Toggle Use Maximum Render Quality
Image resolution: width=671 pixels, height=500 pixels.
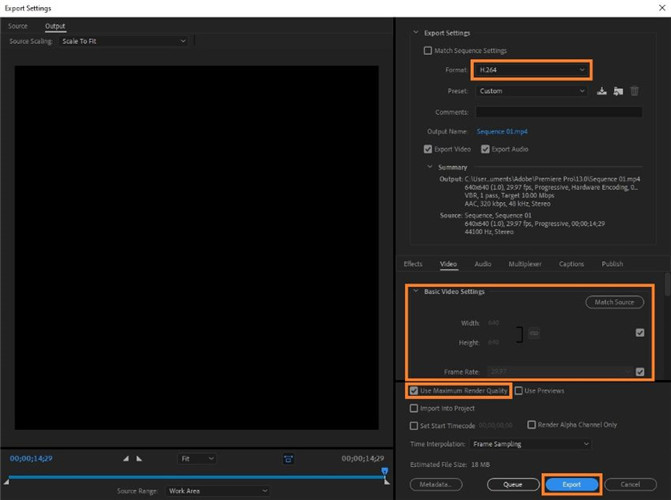(x=414, y=390)
